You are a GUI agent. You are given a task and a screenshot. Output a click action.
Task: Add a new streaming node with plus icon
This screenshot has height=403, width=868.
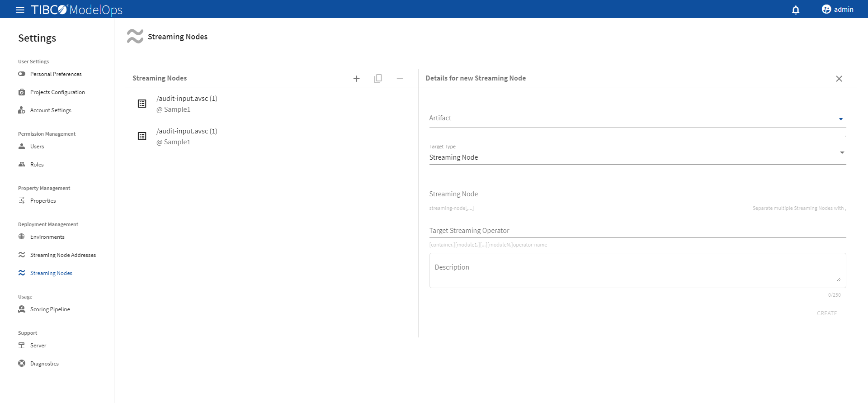(x=356, y=79)
